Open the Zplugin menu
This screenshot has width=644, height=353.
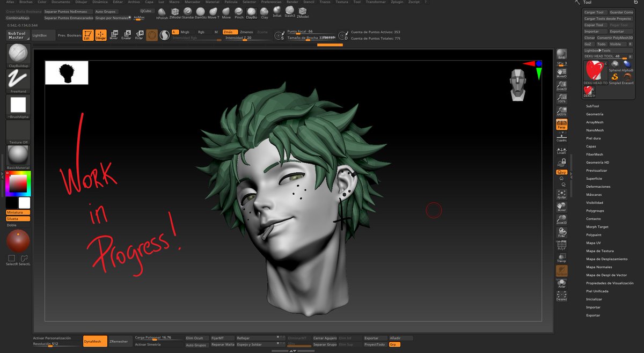tap(397, 2)
